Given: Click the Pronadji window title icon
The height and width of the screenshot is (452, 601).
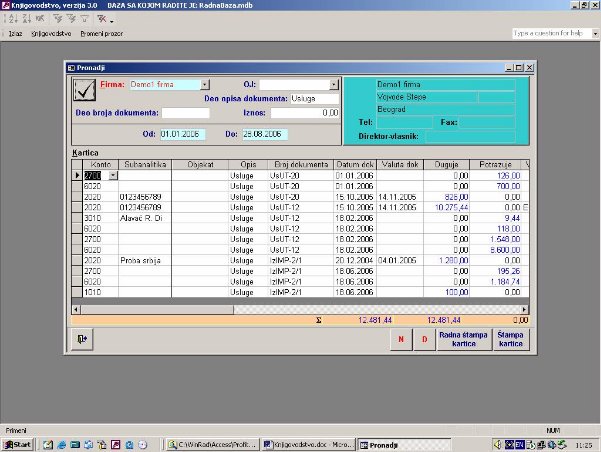Looking at the screenshot, I should coord(71,67).
